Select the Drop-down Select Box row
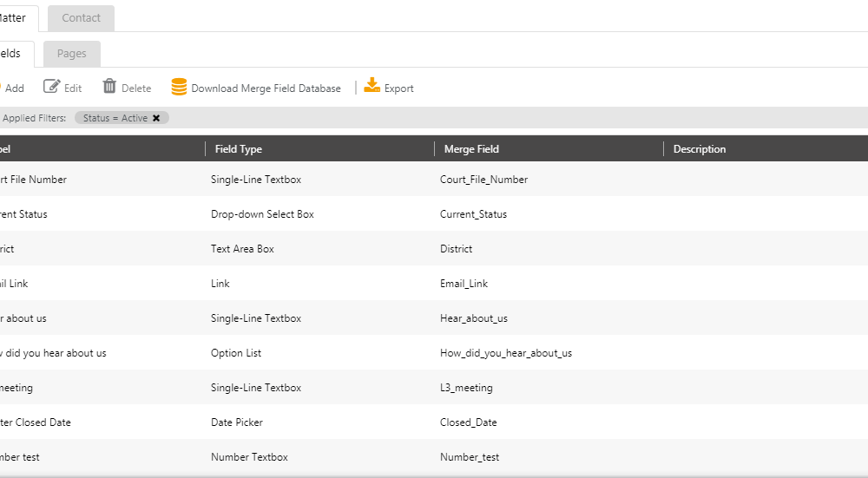The image size is (868, 478). [x=262, y=214]
